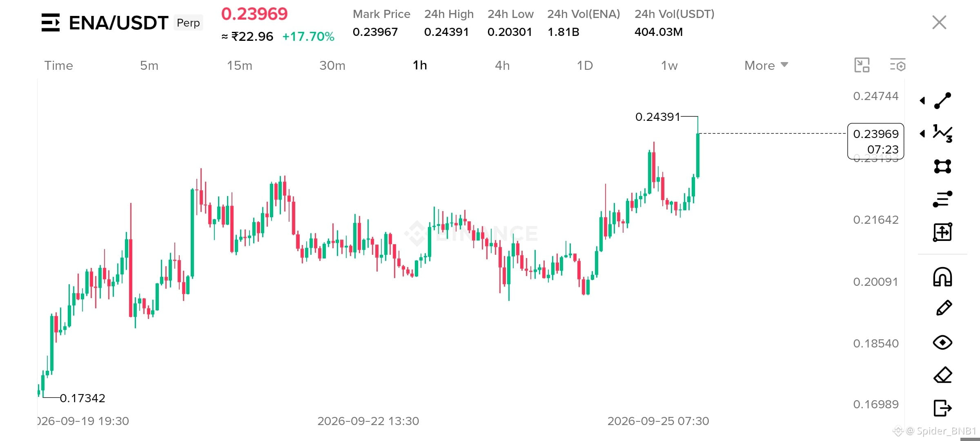Select the trend line drawing tool

pyautogui.click(x=942, y=100)
